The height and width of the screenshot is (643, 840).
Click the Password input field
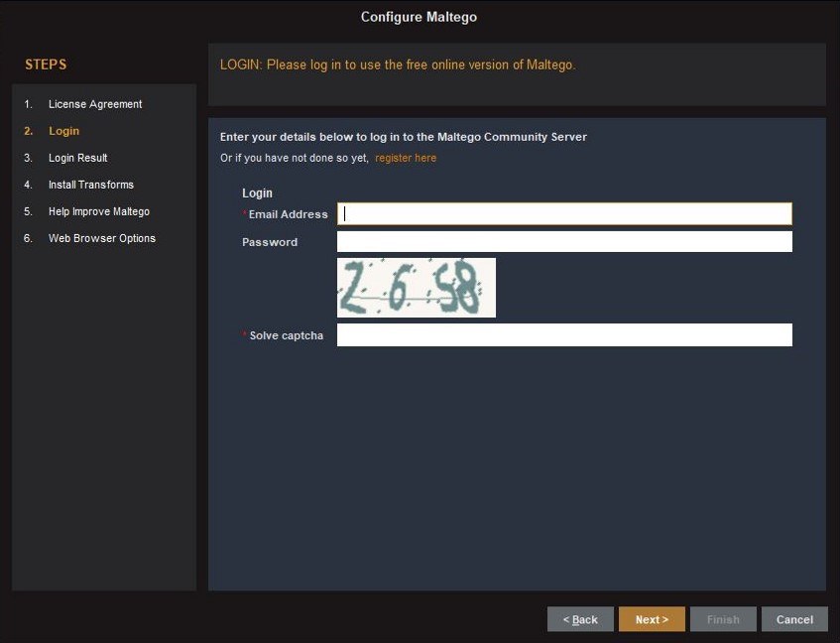pyautogui.click(x=563, y=241)
